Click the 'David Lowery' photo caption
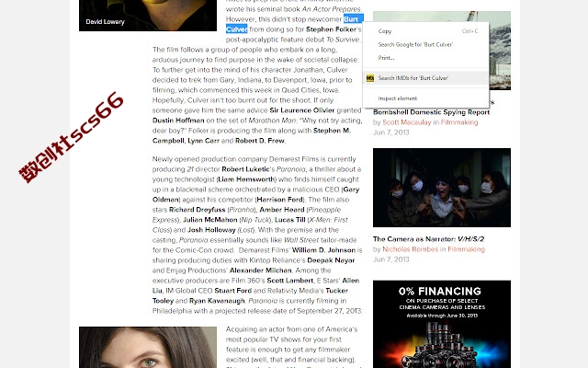The height and width of the screenshot is (368, 588). [105, 22]
